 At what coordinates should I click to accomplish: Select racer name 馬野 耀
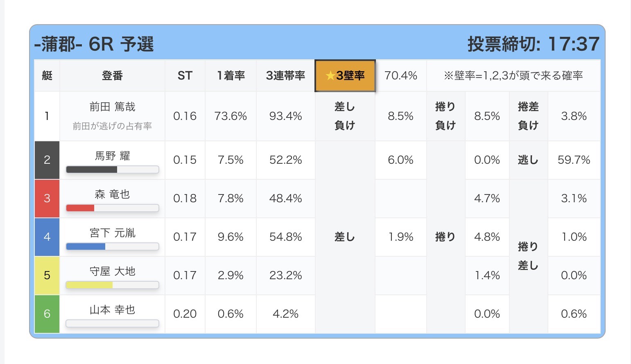[112, 156]
